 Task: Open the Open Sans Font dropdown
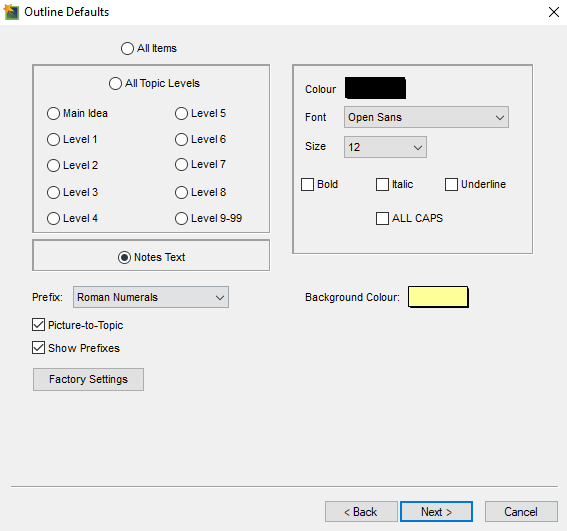pos(426,117)
